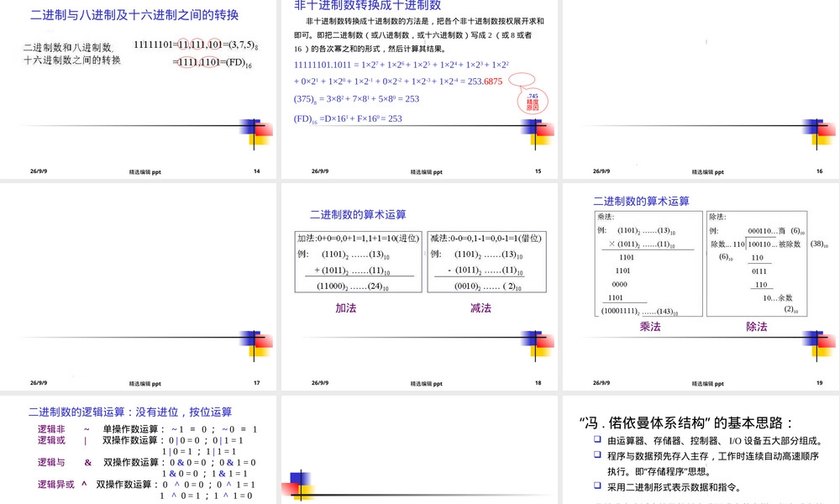Click page number 18
Image resolution: width=840 pixels, height=504 pixels.
538,383
